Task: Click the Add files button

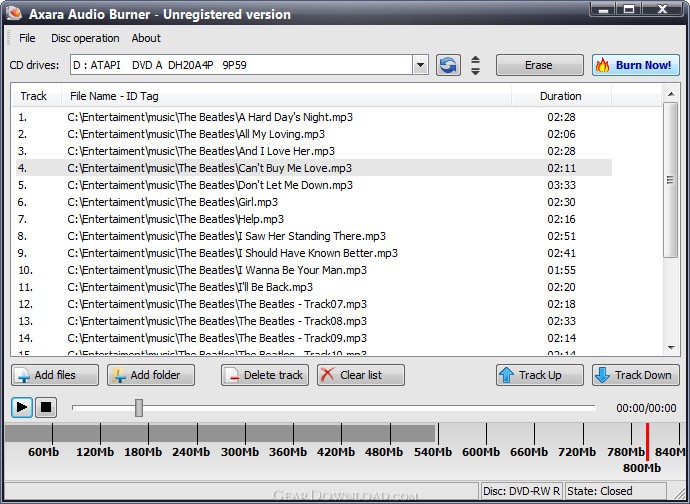Action: point(55,375)
